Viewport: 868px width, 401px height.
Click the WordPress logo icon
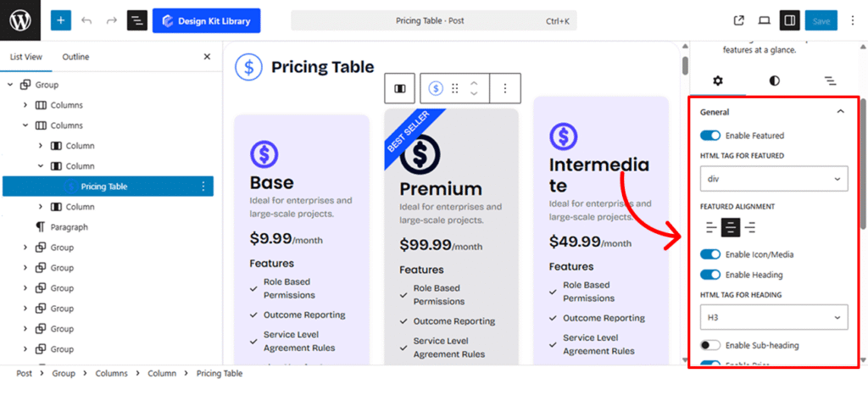tap(20, 20)
